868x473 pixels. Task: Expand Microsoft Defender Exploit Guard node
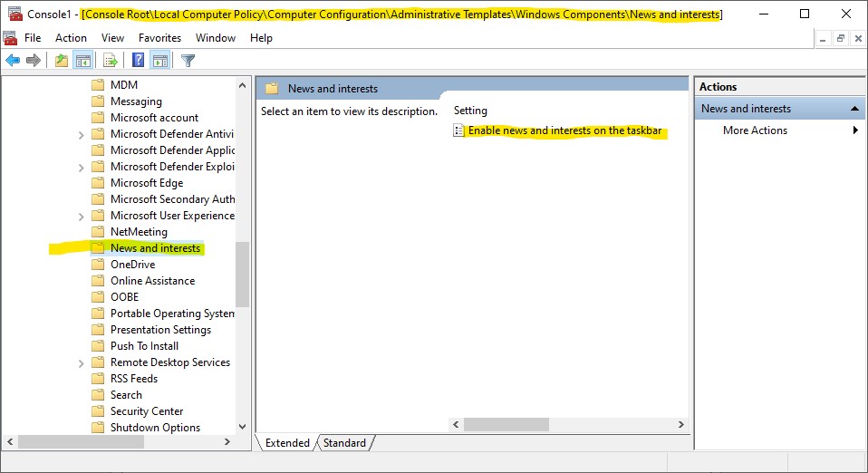(81, 168)
